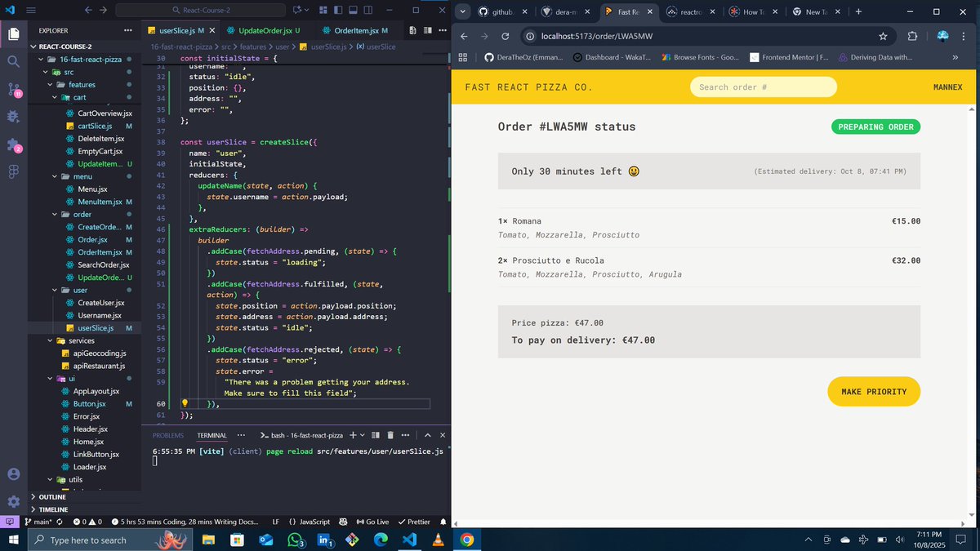The image size is (980, 551).
Task: Close the userSlice.js editor tab
Action: 213,30
